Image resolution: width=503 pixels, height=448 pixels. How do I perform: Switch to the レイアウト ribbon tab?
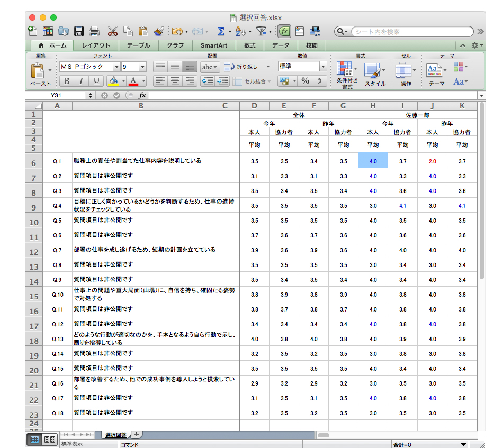96,45
